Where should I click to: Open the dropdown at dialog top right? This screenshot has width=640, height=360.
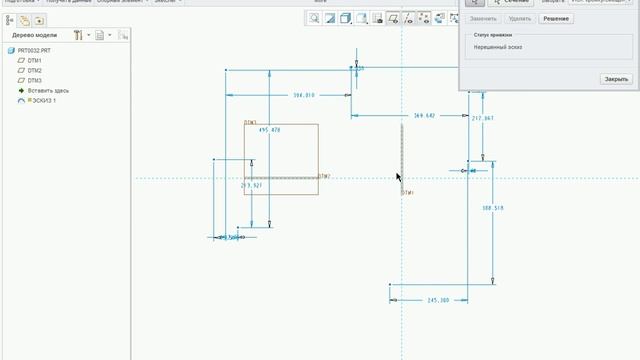[x=600, y=2]
